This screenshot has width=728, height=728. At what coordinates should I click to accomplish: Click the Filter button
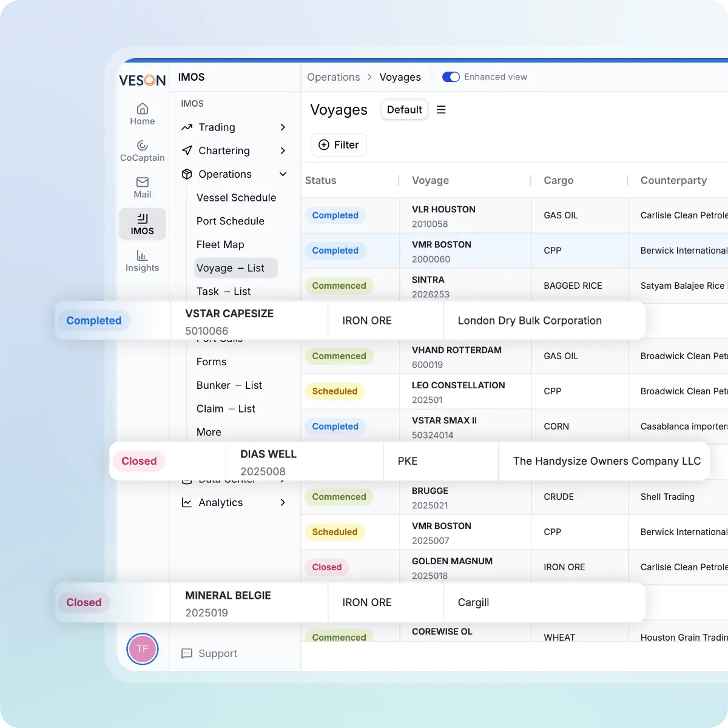pos(339,145)
